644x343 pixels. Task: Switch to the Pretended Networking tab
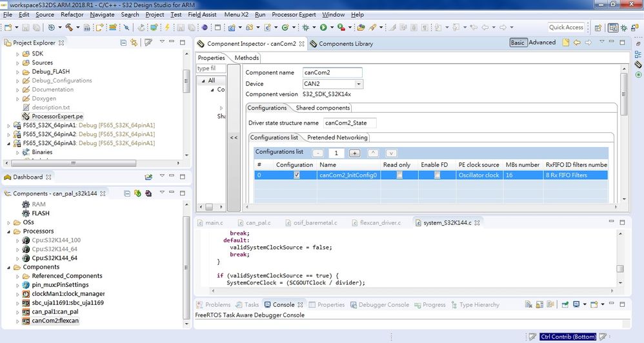(x=337, y=137)
